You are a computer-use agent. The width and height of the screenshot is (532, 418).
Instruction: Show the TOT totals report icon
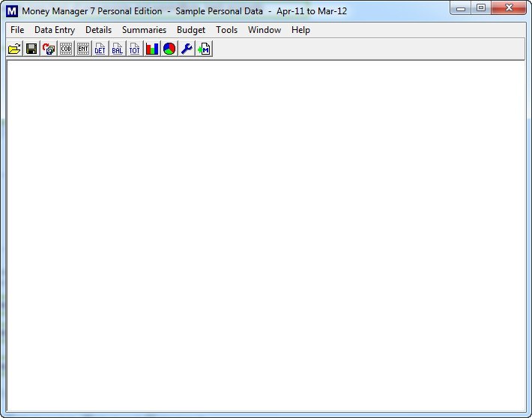pos(135,49)
